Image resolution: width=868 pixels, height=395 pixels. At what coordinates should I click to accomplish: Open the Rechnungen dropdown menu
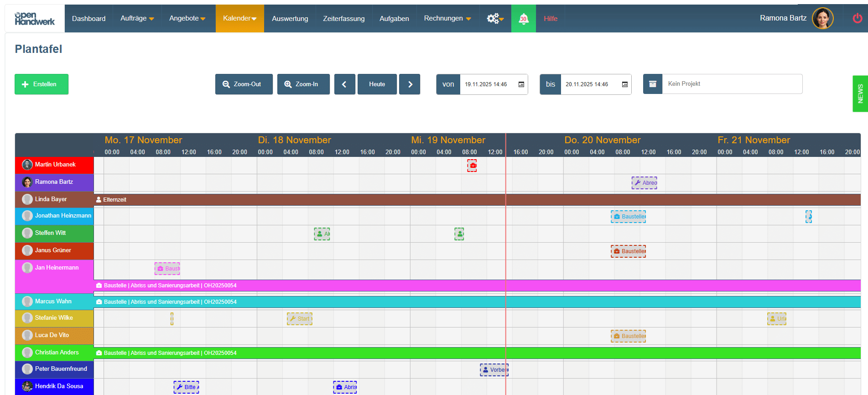pyautogui.click(x=447, y=19)
